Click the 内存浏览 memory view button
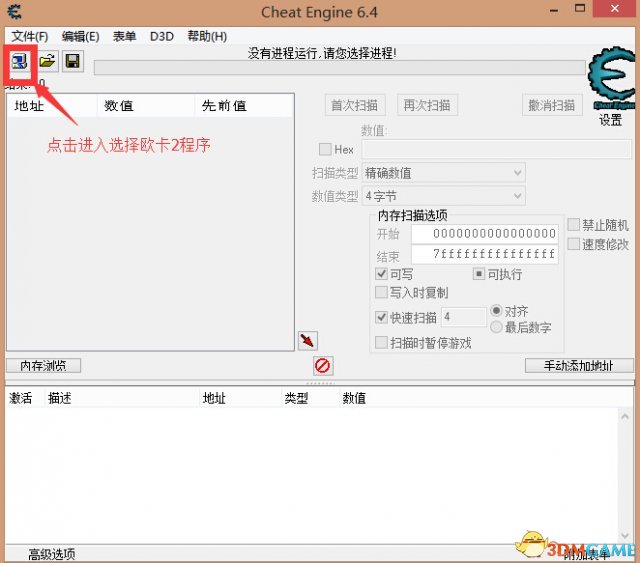Viewport: 640px width, 563px height. (43, 366)
